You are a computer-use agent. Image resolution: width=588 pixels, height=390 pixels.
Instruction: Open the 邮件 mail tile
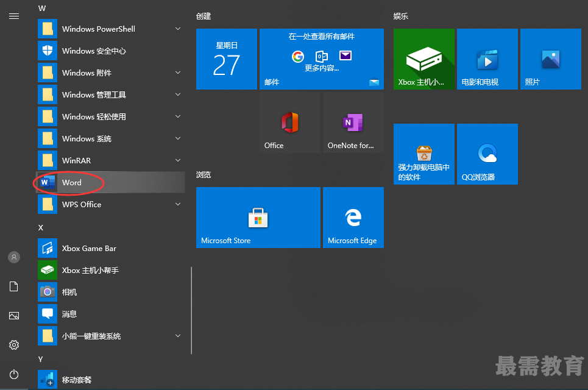click(322, 59)
